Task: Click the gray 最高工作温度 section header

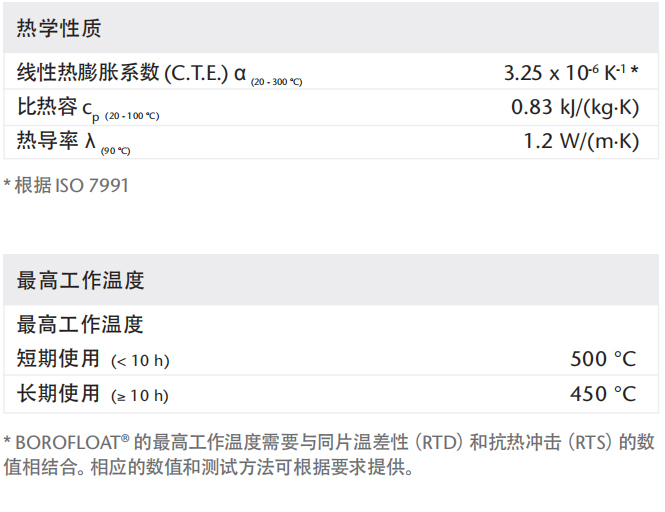Action: (x=81, y=281)
